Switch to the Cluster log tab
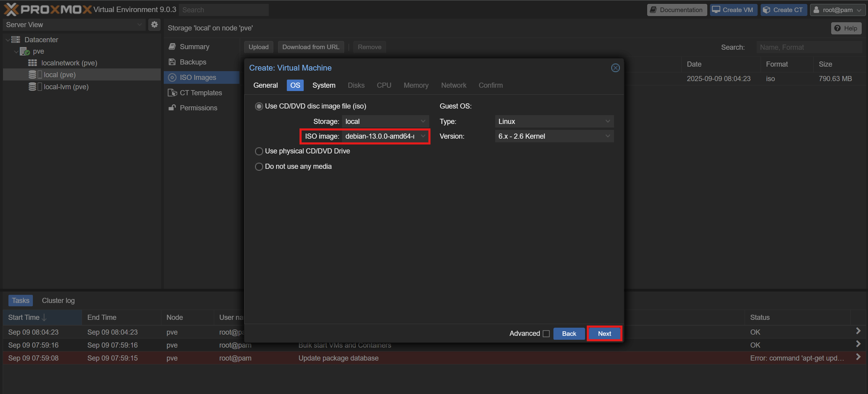Screen dimensions: 868x394 (x=58, y=300)
